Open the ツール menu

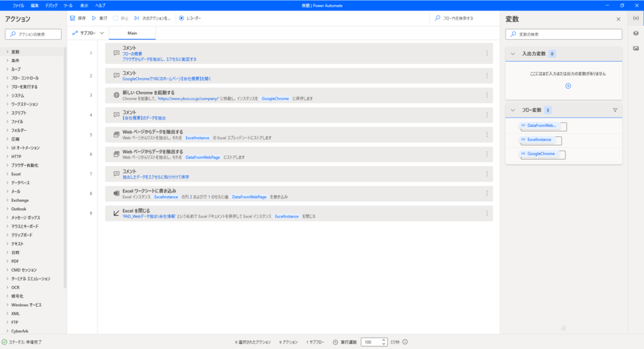68,6
